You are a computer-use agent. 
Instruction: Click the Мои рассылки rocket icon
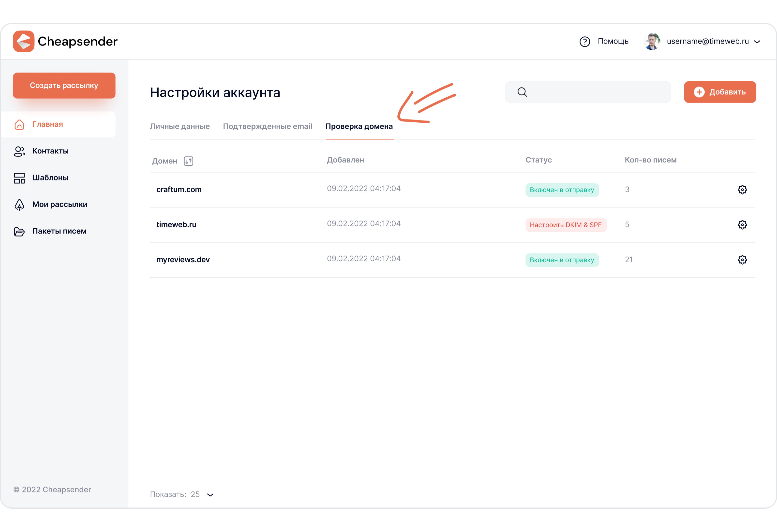(x=19, y=205)
